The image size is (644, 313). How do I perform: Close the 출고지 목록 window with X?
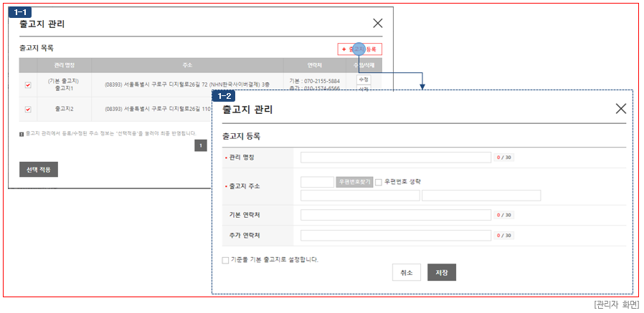377,24
